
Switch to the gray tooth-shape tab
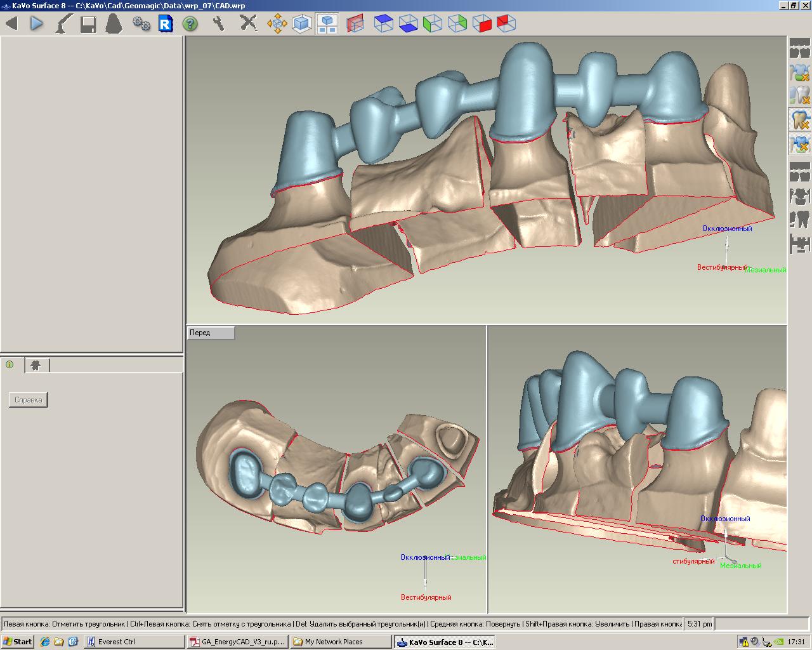pyautogui.click(x=36, y=365)
